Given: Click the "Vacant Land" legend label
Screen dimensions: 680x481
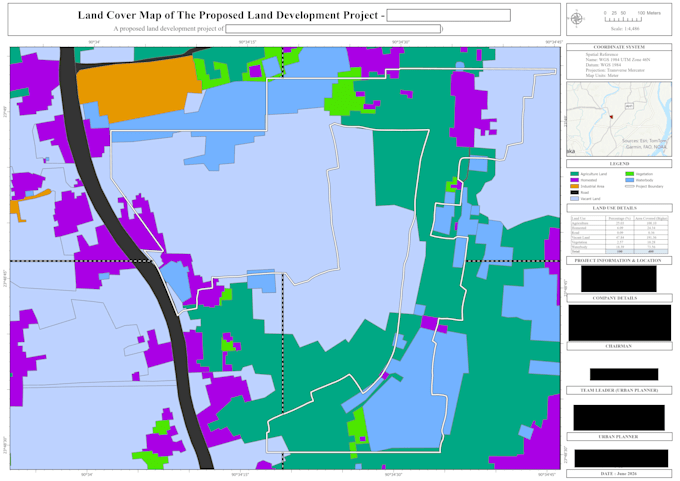Looking at the screenshot, I should [x=590, y=199].
